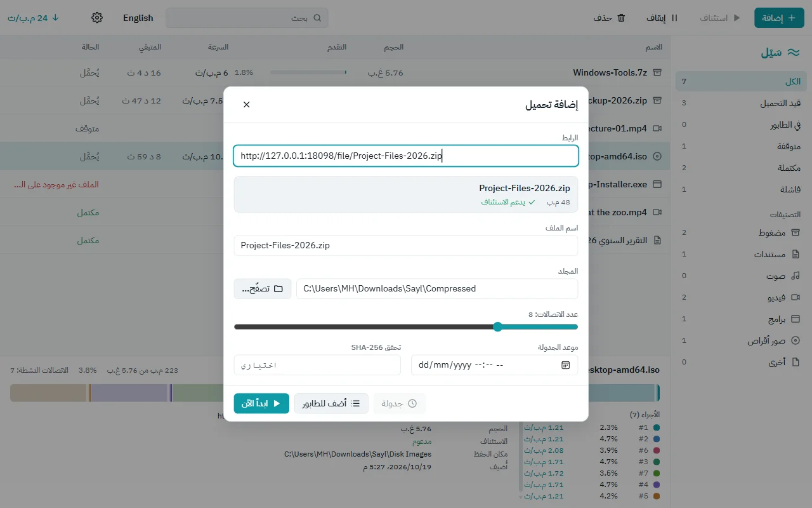Click the archive icon of Windows-Tools.7z row
Viewport: 812px width, 508px height.
click(x=657, y=72)
